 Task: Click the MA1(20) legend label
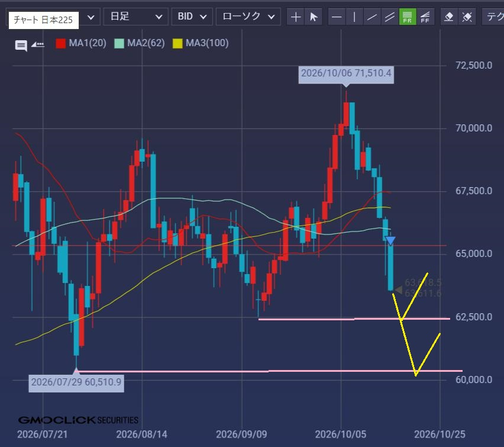pos(88,43)
